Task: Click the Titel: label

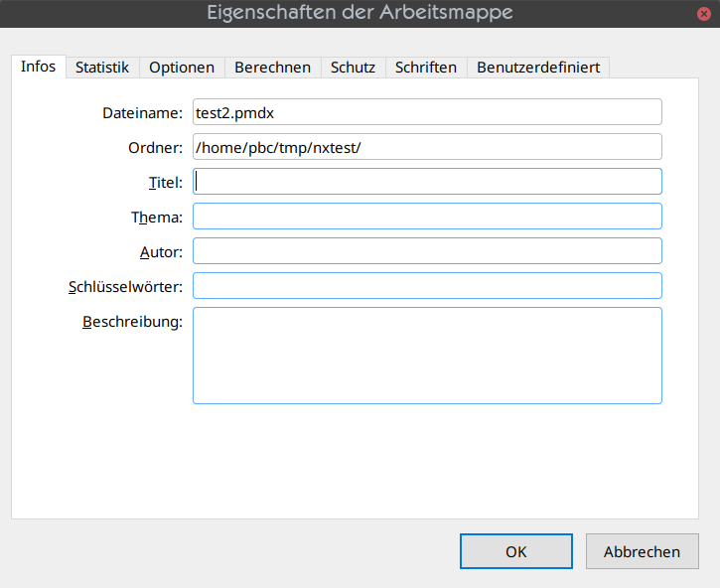Action: pos(165,183)
